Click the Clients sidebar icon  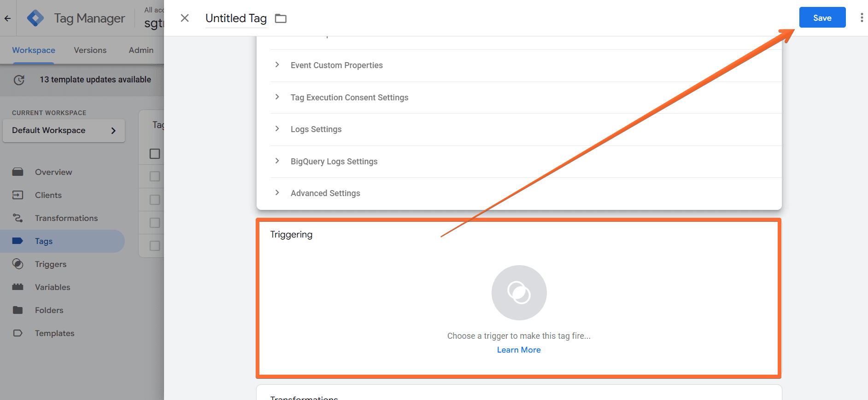click(x=18, y=195)
